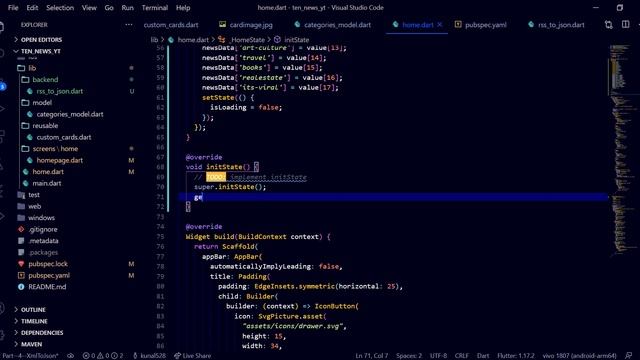
Task: Change file encoding via UTF-8
Action: coord(438,356)
